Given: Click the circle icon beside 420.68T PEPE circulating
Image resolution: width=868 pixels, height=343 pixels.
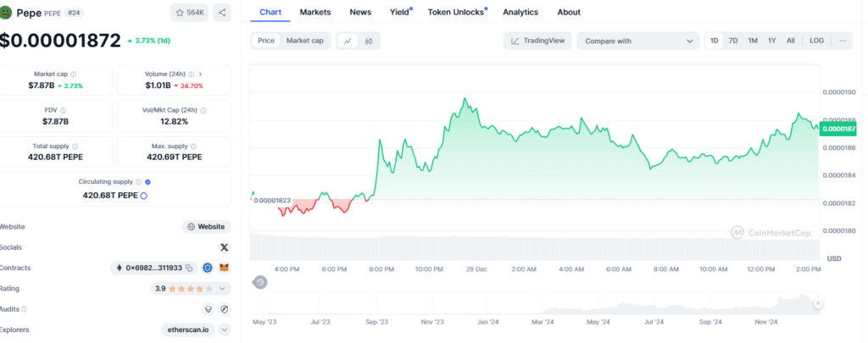Looking at the screenshot, I should coord(144,196).
